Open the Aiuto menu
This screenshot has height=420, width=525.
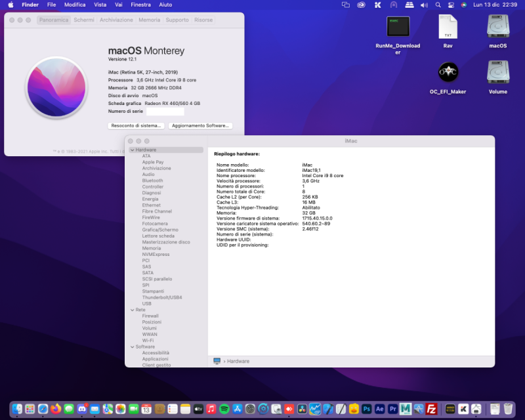coord(165,5)
